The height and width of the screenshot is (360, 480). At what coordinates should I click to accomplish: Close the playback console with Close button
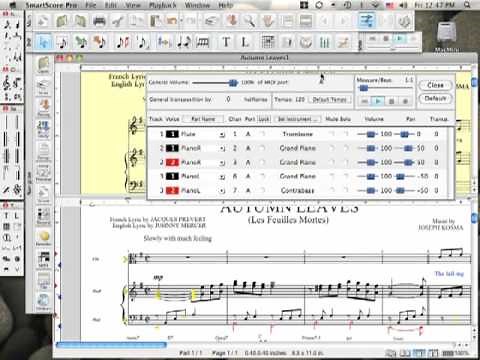tap(435, 85)
